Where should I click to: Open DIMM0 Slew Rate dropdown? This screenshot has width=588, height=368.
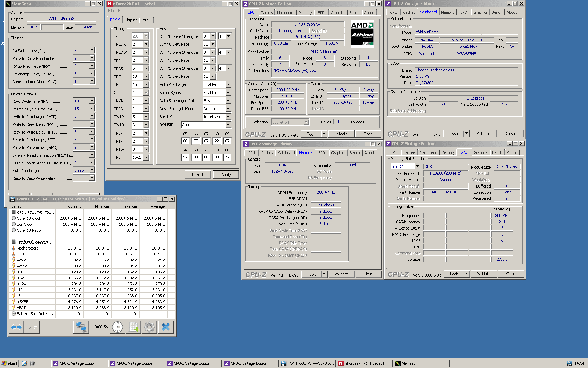pyautogui.click(x=213, y=44)
